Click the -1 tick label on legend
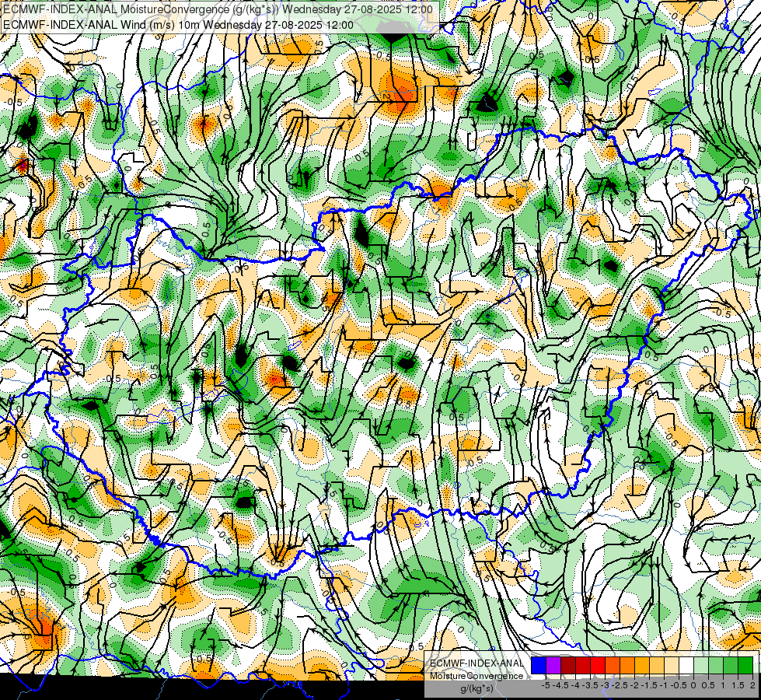 (664, 685)
